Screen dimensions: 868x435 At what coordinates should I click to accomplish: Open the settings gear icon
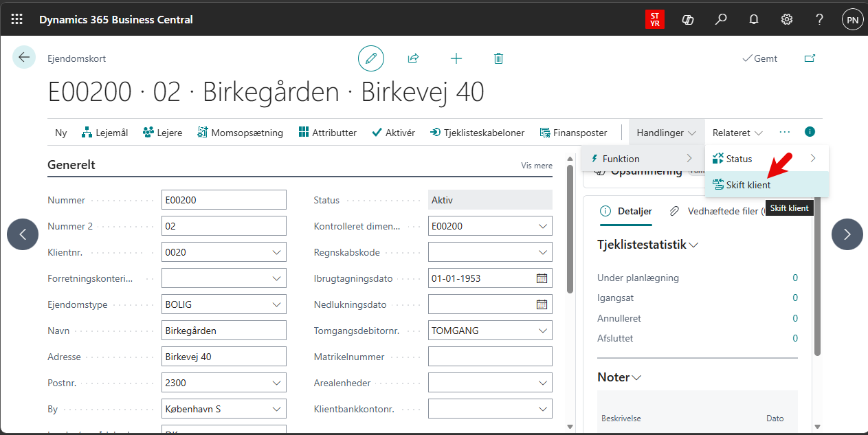787,19
